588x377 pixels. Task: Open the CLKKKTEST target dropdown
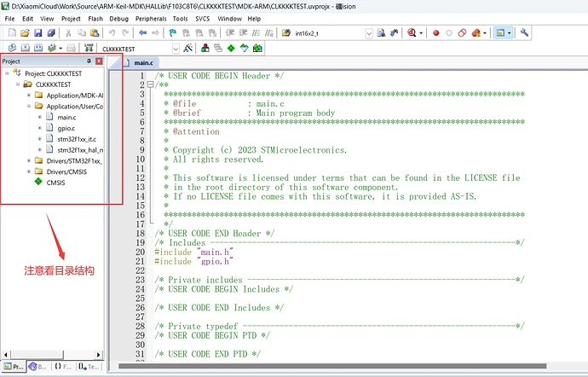[175, 49]
